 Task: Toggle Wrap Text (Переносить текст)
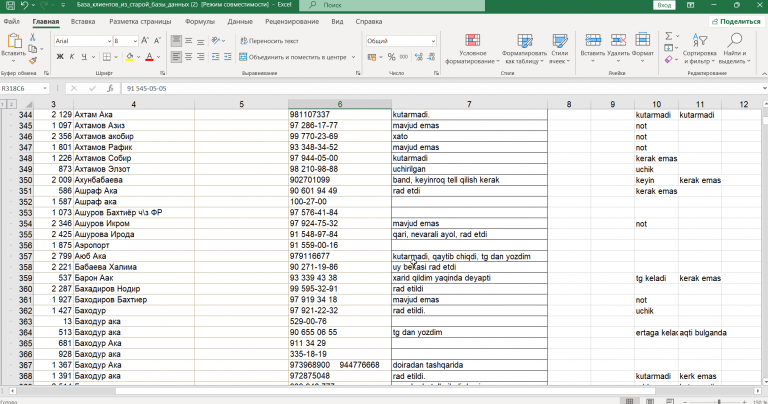tap(269, 41)
